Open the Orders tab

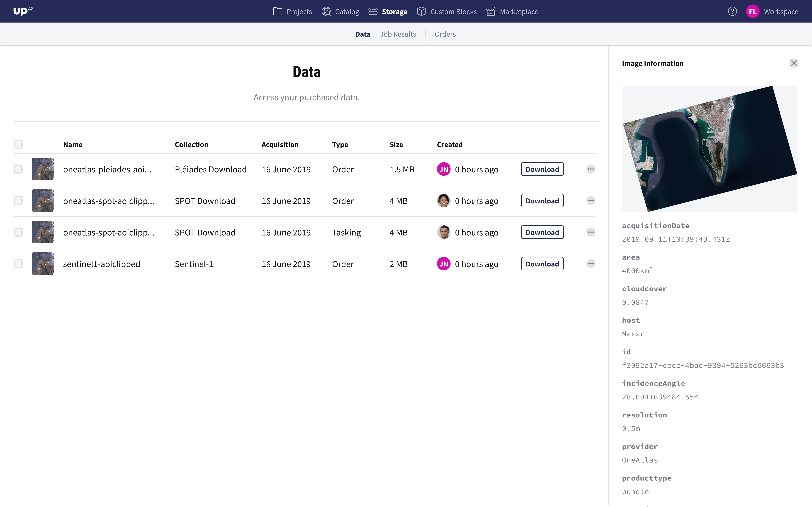point(445,34)
